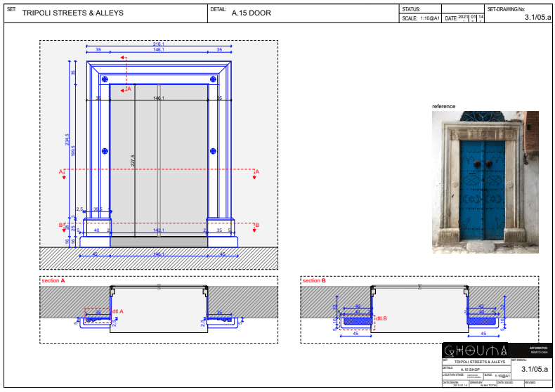Click the "216,1" overall width dimension

[159, 44]
